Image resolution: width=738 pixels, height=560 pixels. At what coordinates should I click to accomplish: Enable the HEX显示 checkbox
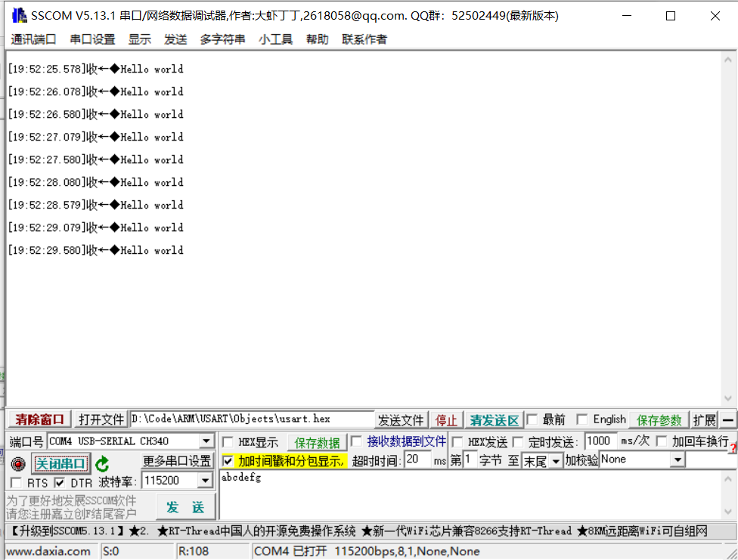(x=229, y=441)
